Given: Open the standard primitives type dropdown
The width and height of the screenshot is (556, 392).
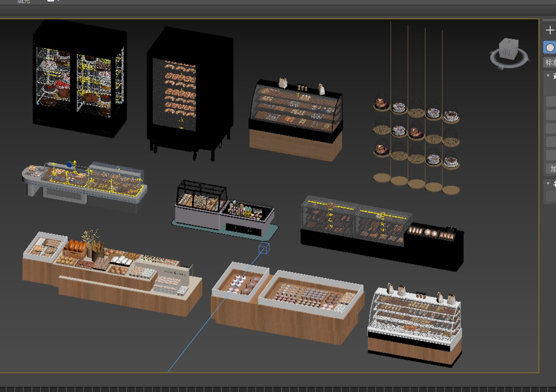Looking at the screenshot, I should point(550,62).
